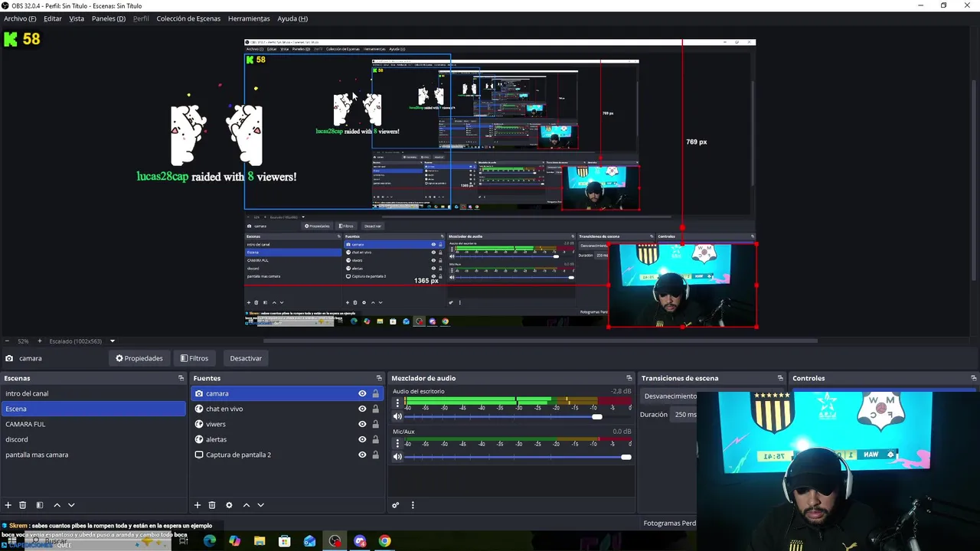Open options dots for Audio del escritorio
The width and height of the screenshot is (980, 551).
coord(397,403)
